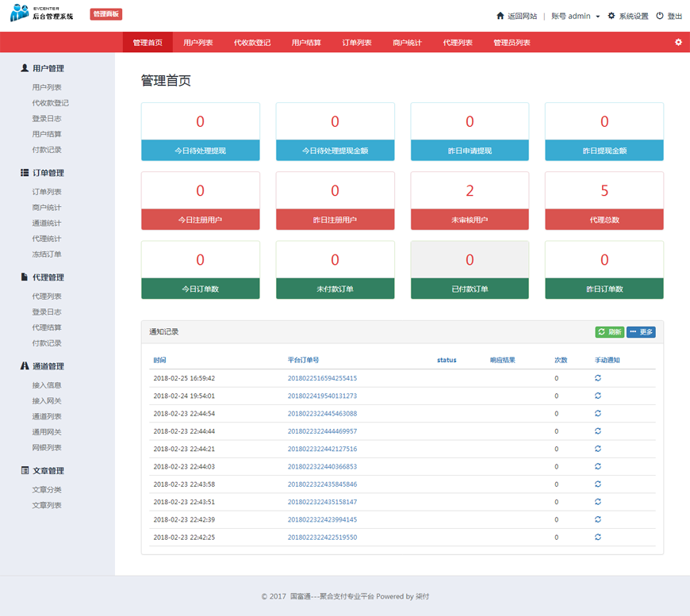The image size is (690, 616).
Task: Open the 管理首页 tab
Action: [148, 42]
